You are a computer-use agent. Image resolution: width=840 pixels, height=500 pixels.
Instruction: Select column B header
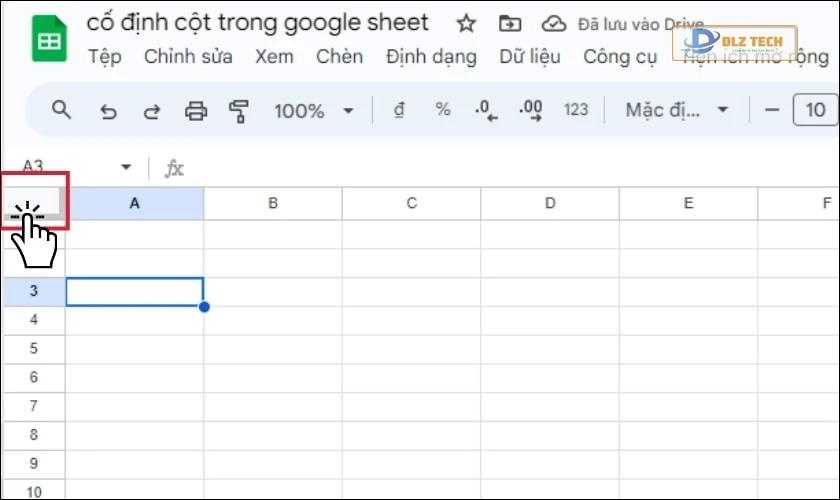[x=273, y=203]
